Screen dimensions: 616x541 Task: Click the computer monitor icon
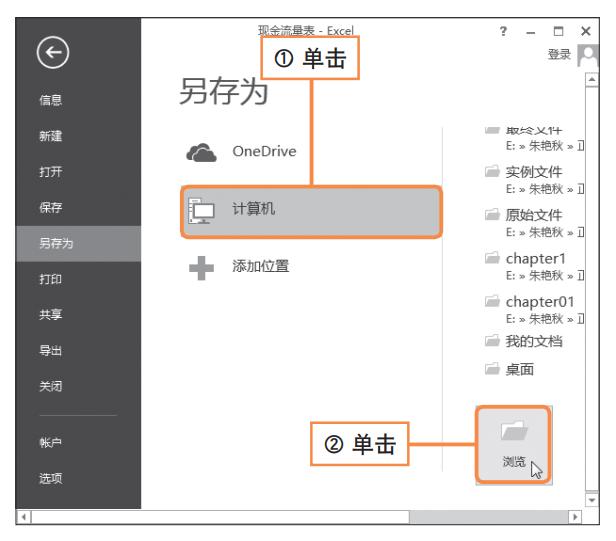point(201,211)
